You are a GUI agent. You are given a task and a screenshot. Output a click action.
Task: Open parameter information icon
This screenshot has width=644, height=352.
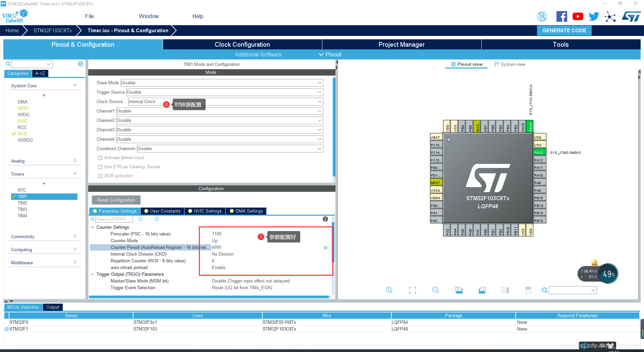[x=325, y=219]
